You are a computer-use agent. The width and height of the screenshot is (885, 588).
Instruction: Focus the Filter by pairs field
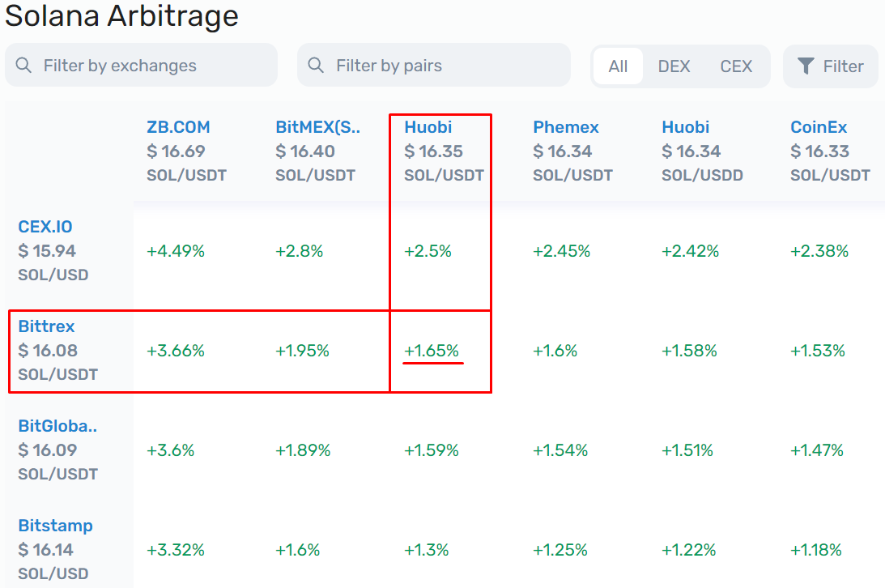441,66
